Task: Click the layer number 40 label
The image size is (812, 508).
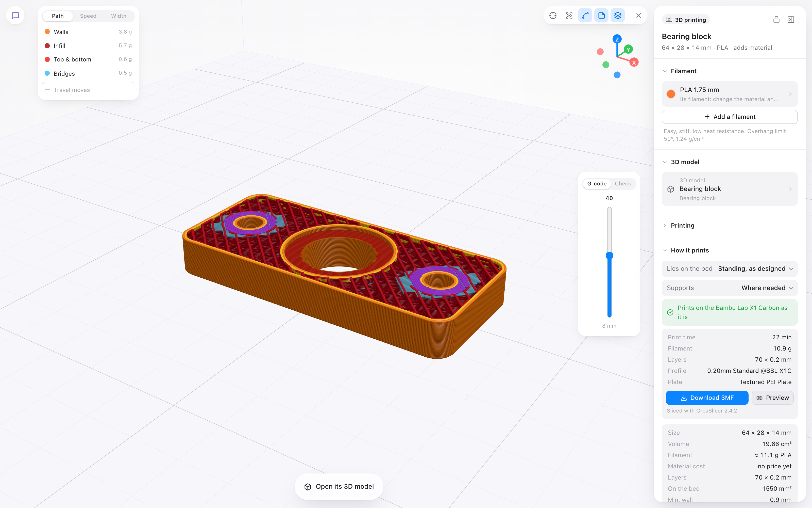Action: click(609, 198)
